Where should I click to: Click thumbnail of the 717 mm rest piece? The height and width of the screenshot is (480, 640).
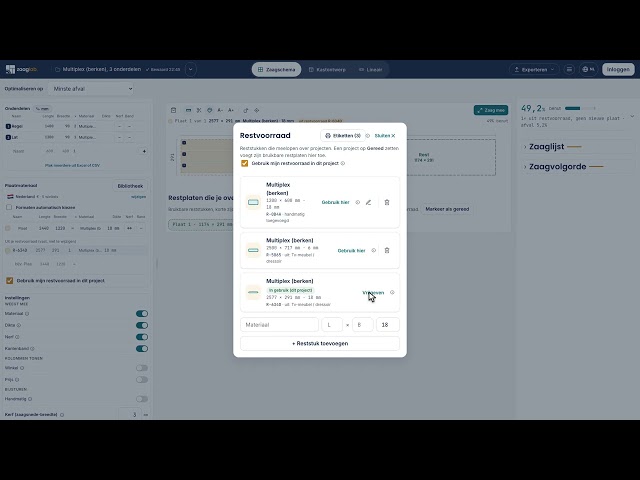pyautogui.click(x=253, y=250)
